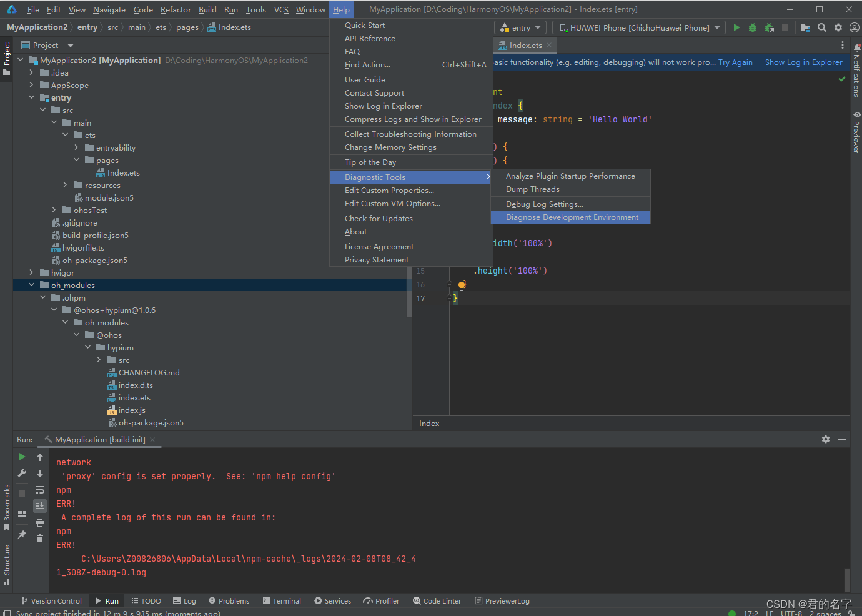Toggle the Problems tool window button

229,601
